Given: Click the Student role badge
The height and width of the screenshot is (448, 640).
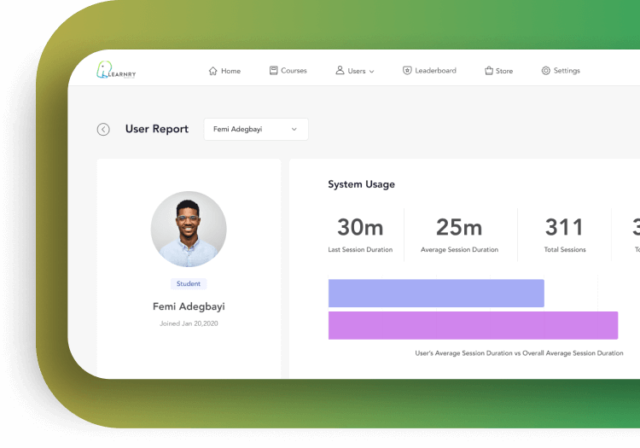Looking at the screenshot, I should pos(188,284).
